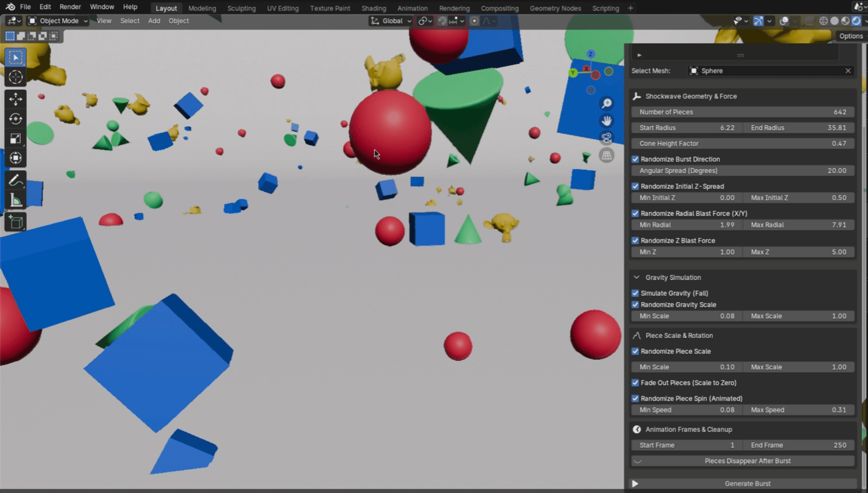Select the Measure tool
This screenshot has height=493, width=868.
pyautogui.click(x=16, y=200)
